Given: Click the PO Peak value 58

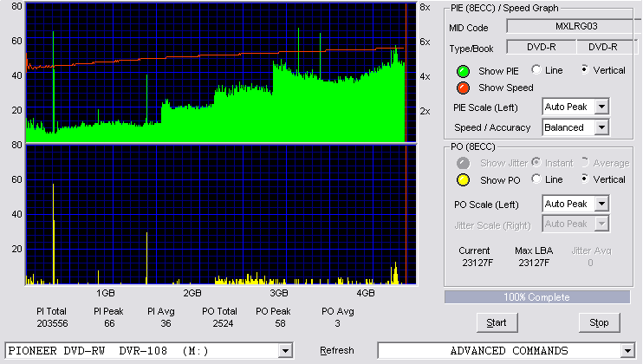Looking at the screenshot, I should 280,324.
